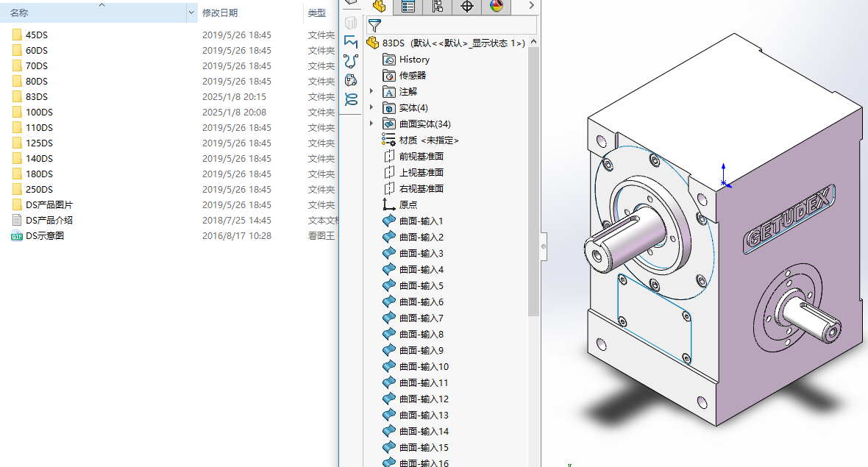
Task: Open the DimXpertManager crosshair tab
Action: point(467,6)
